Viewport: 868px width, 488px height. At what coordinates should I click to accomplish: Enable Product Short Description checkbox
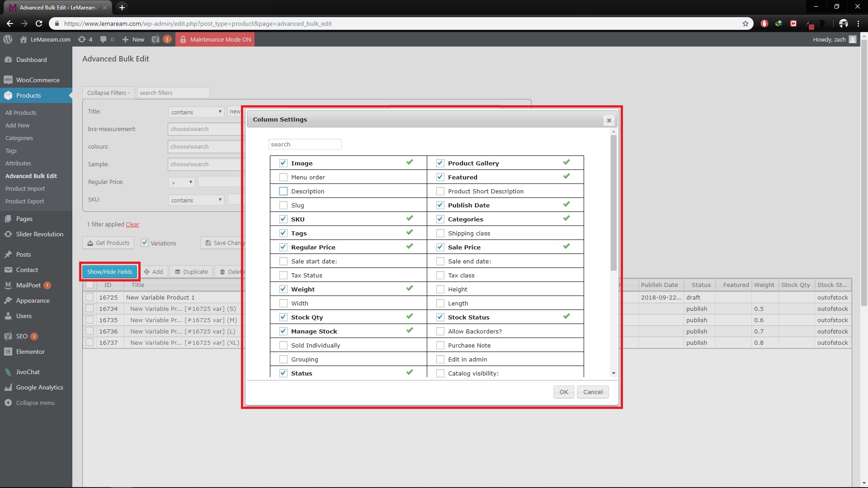click(440, 191)
